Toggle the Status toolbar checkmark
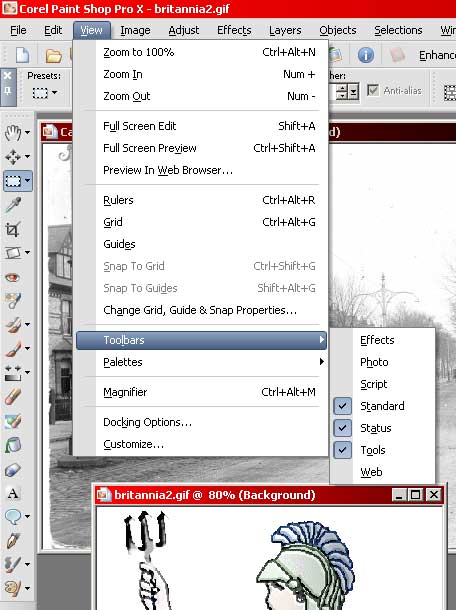Screen dimensions: 456x610 coord(342,428)
